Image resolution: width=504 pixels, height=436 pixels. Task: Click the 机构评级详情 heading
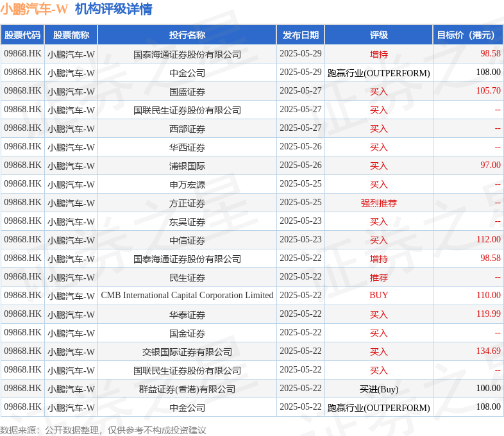[x=113, y=9]
